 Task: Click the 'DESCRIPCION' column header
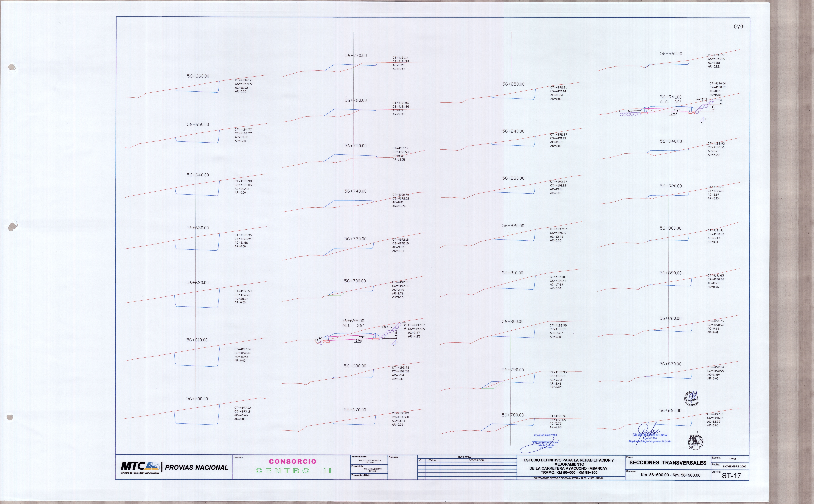pos(476,460)
